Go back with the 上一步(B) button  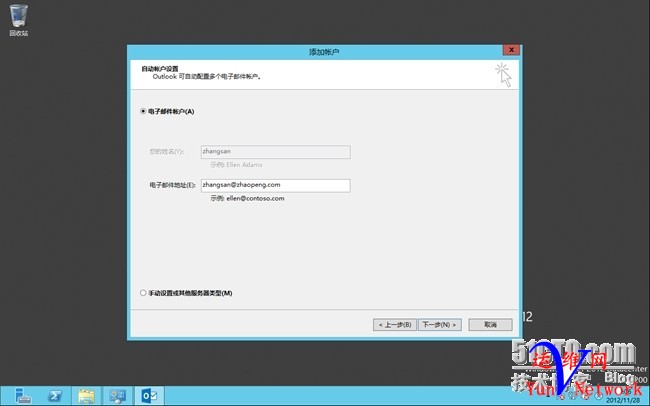tap(395, 325)
